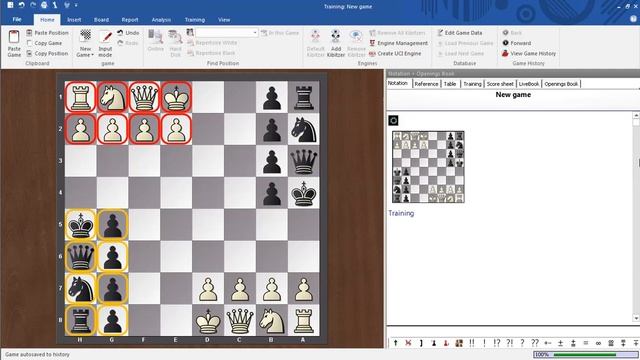Click Create UCI Engine
This screenshot has width=640, height=360.
(395, 53)
